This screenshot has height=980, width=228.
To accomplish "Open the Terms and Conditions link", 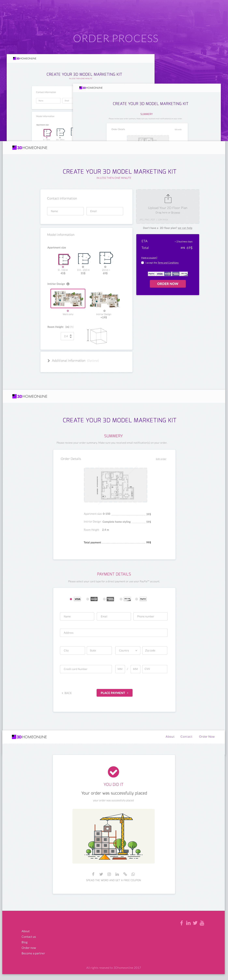I will (x=168, y=263).
